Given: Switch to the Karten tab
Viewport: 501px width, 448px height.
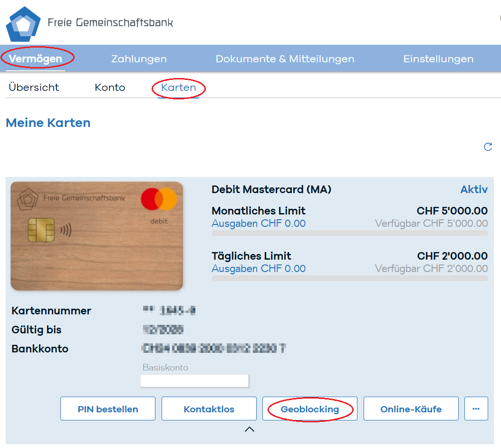Looking at the screenshot, I should (x=179, y=88).
